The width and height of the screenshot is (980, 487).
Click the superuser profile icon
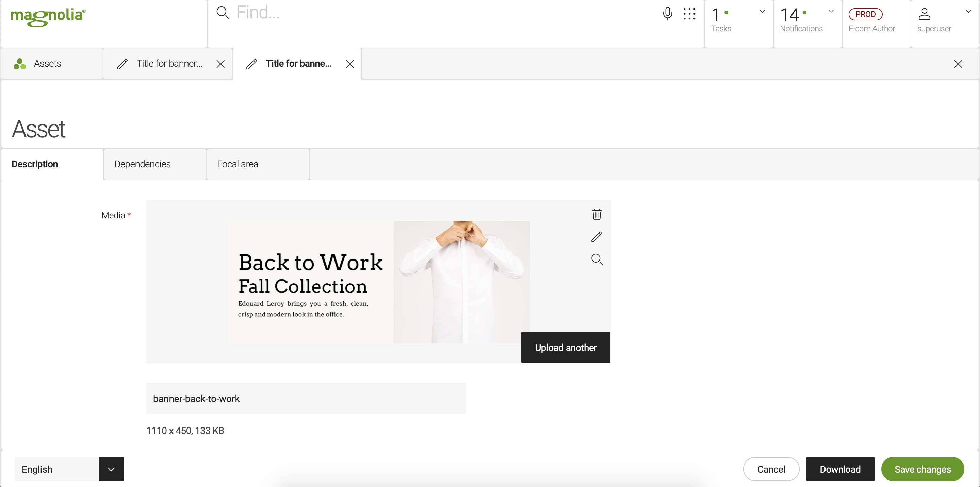point(924,14)
